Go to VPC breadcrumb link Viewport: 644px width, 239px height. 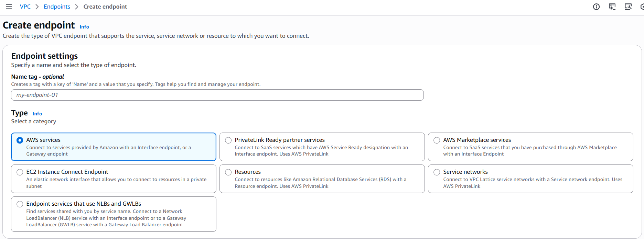point(25,7)
